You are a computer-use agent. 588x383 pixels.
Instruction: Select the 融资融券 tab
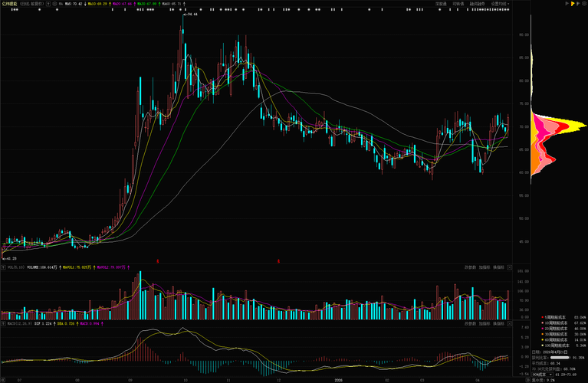click(x=478, y=4)
